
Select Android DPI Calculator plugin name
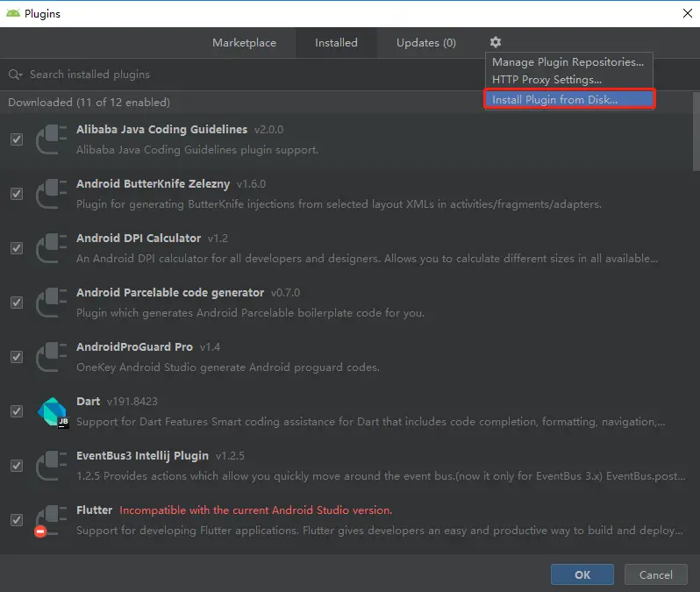(139, 239)
